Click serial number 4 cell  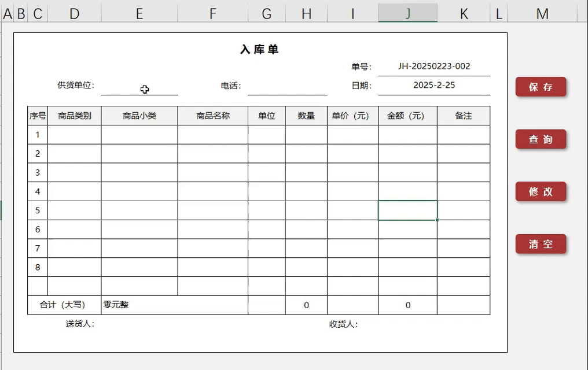click(38, 192)
